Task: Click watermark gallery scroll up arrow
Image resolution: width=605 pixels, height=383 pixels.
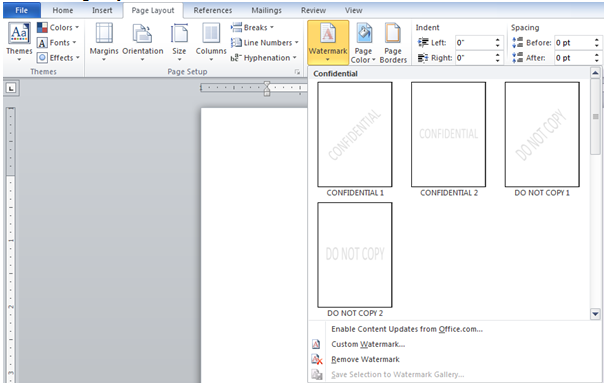Action: click(x=595, y=73)
